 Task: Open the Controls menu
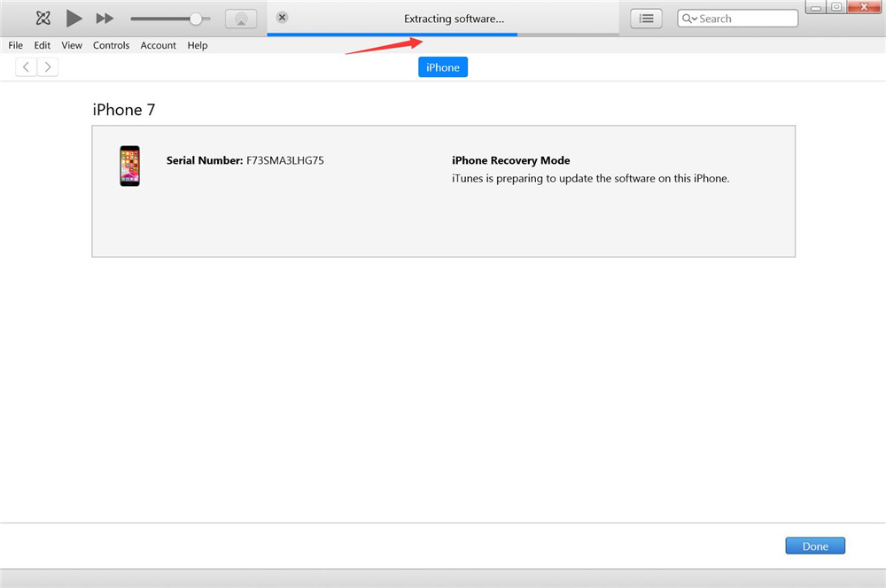112,45
